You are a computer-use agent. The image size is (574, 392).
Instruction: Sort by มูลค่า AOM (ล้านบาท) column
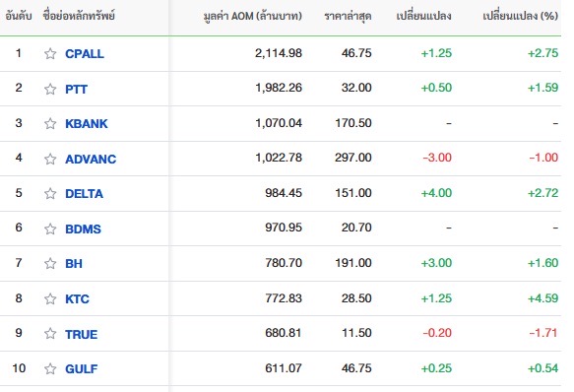[253, 16]
